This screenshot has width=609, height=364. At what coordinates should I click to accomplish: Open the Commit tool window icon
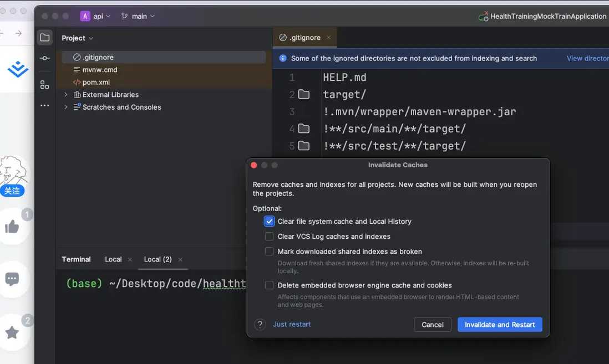click(x=45, y=58)
